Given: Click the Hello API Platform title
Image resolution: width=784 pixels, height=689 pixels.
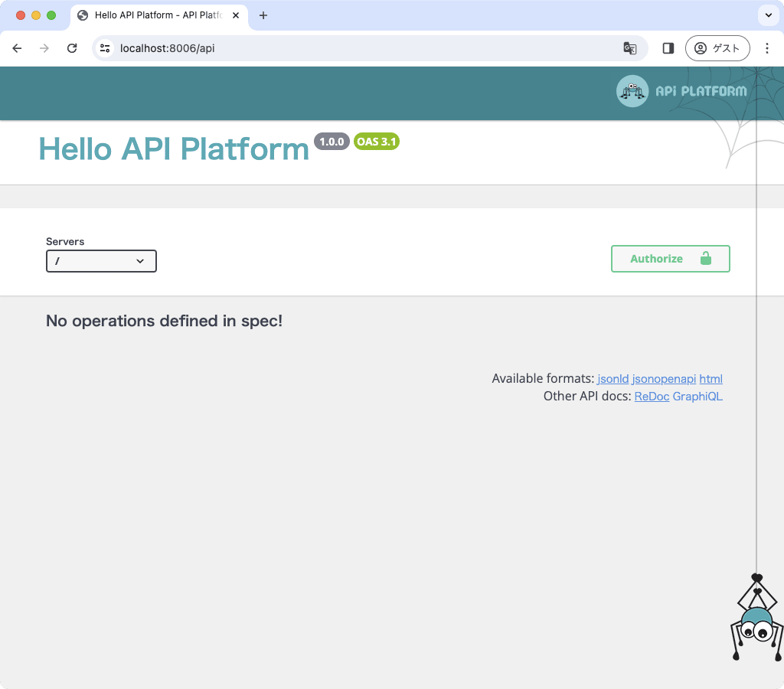Looking at the screenshot, I should [174, 149].
